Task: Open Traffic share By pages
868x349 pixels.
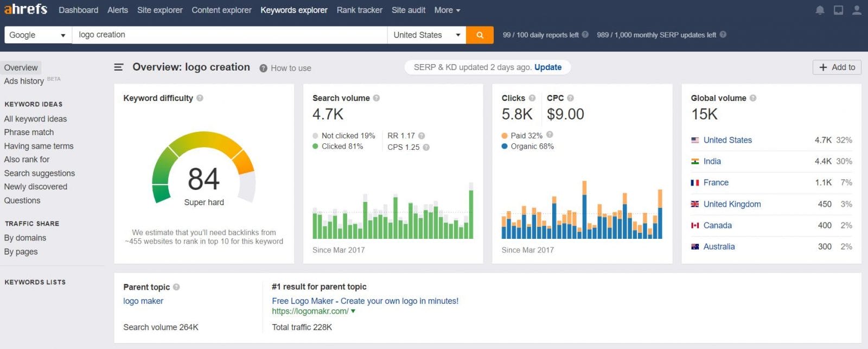Action: click(21, 252)
